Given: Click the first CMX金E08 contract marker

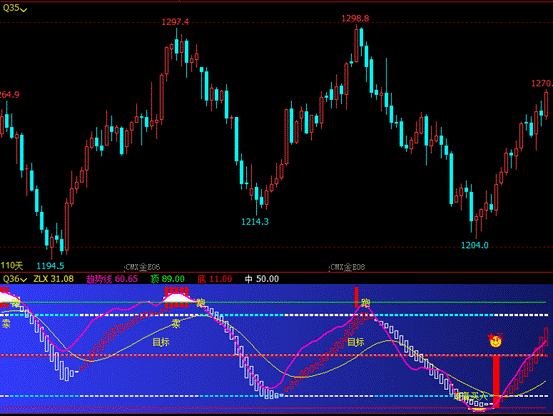Looking at the screenshot, I should coord(142,267).
